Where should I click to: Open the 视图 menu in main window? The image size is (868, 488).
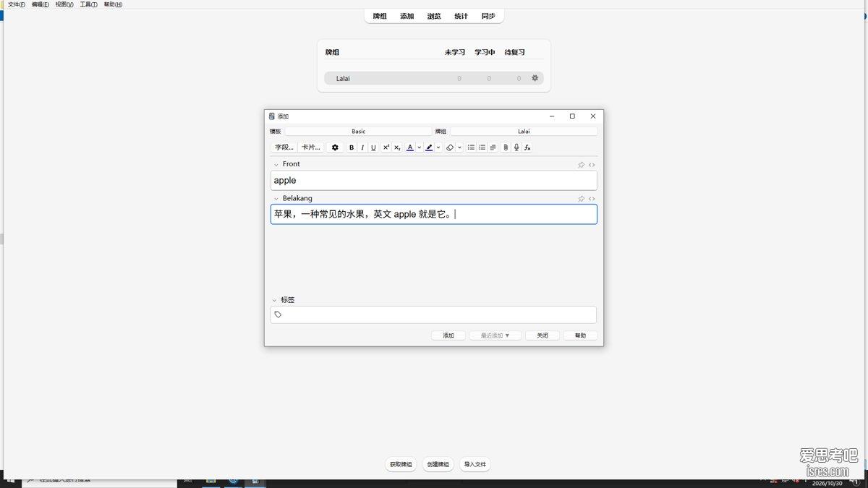tap(64, 4)
